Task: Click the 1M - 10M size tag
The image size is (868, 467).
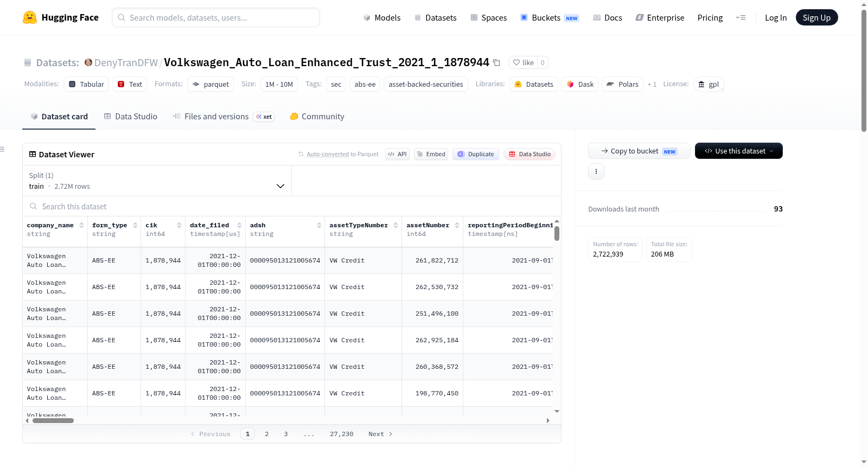Action: tap(279, 84)
